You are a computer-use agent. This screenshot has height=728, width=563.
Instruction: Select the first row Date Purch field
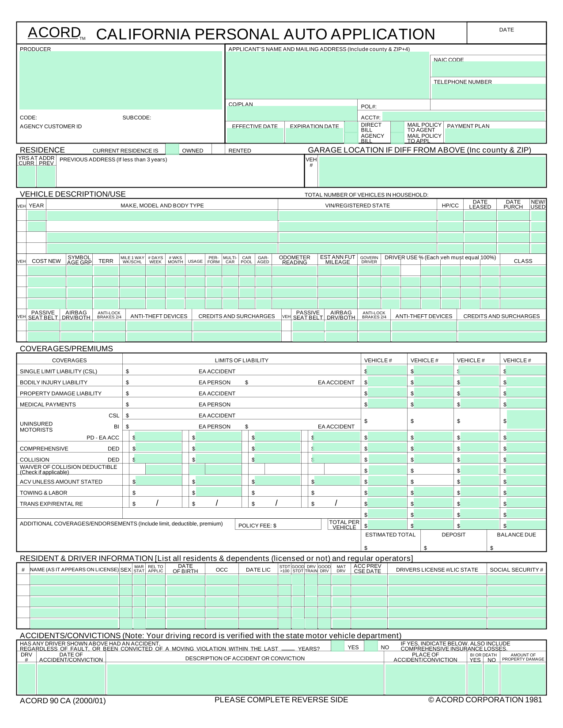coord(513,215)
